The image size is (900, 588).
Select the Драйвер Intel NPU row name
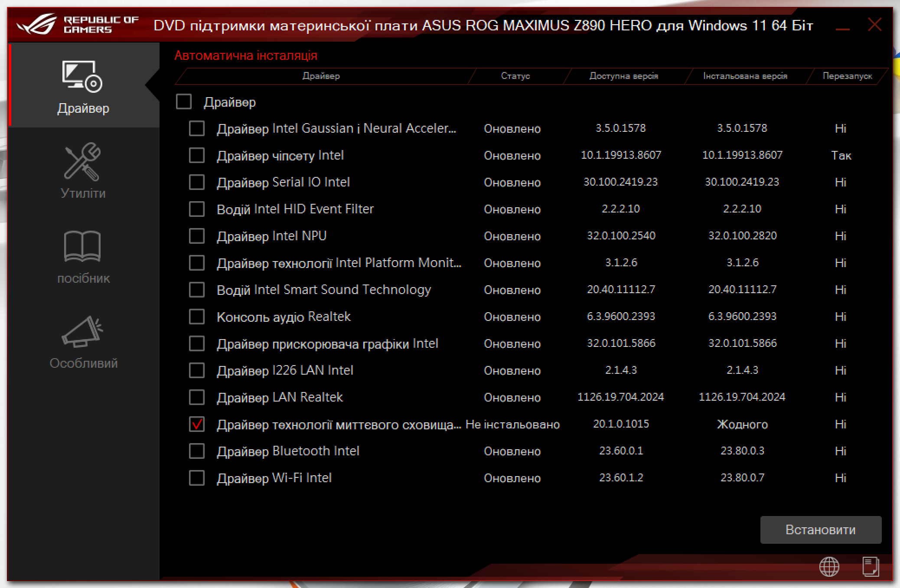tap(271, 236)
